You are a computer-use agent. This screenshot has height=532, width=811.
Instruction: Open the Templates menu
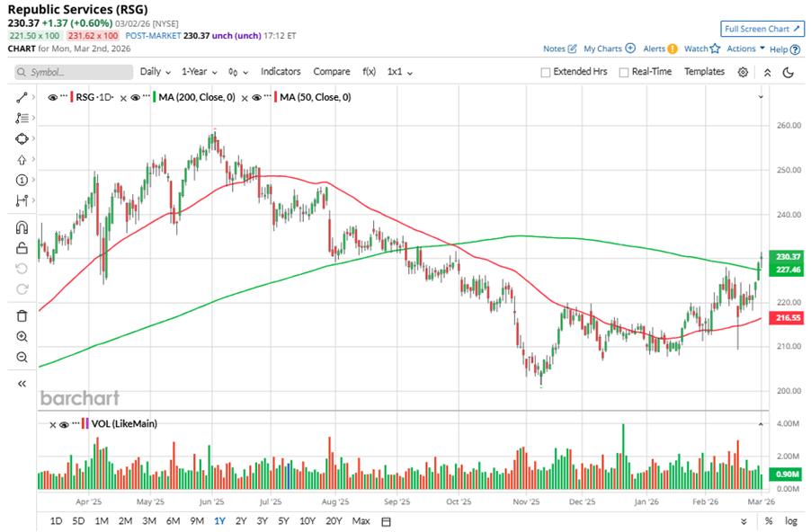coord(704,72)
